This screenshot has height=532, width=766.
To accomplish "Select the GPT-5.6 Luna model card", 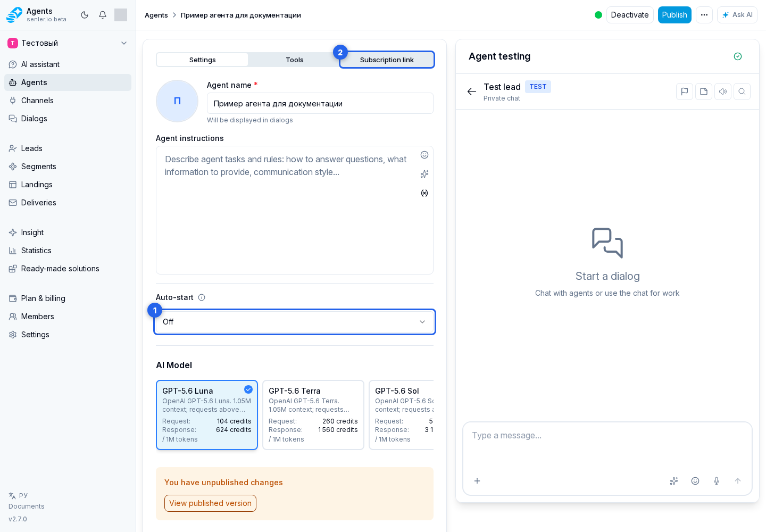I will coord(207,415).
